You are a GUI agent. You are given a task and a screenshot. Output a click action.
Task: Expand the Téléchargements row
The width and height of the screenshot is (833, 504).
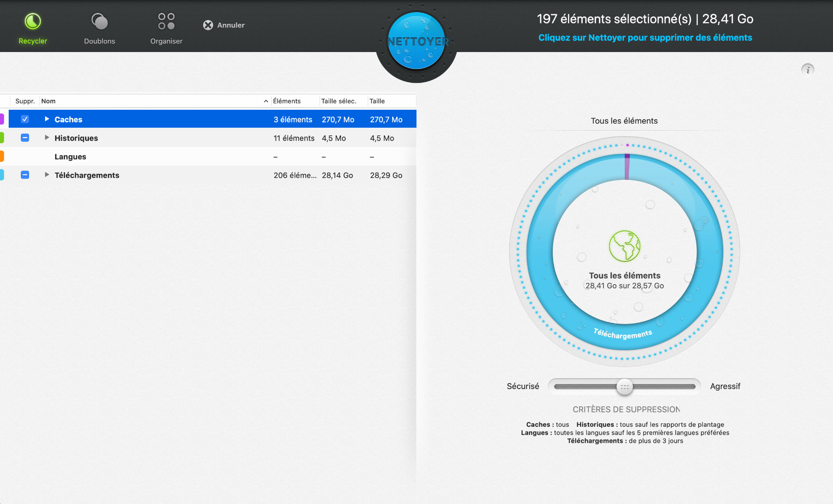[47, 175]
